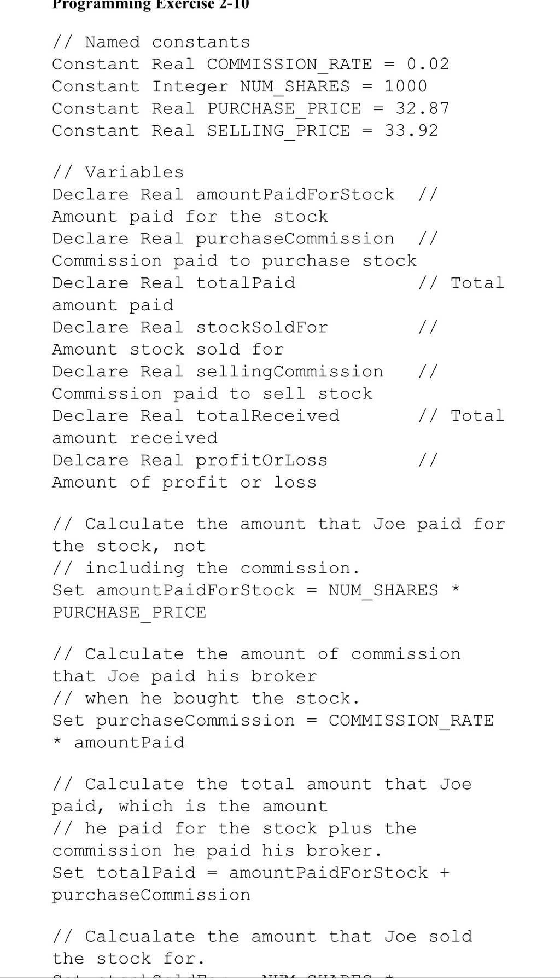Image resolution: width=560 pixels, height=980 pixels.
Task: Click the value 1000 for NUM_SHARES
Action: 405,86
